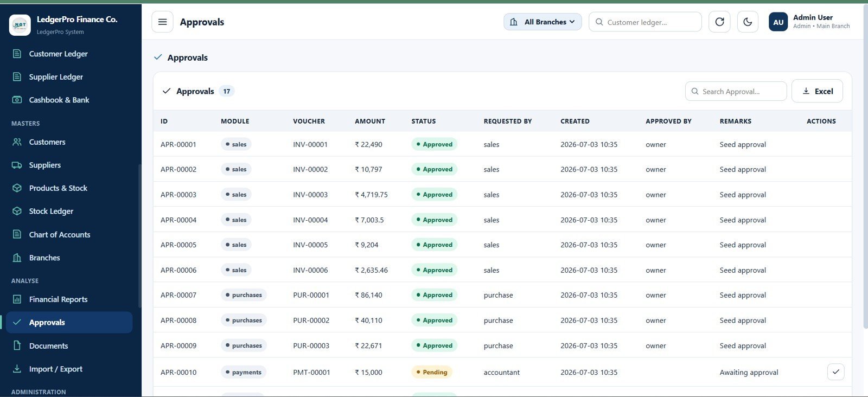Click the ID column header

coord(164,121)
